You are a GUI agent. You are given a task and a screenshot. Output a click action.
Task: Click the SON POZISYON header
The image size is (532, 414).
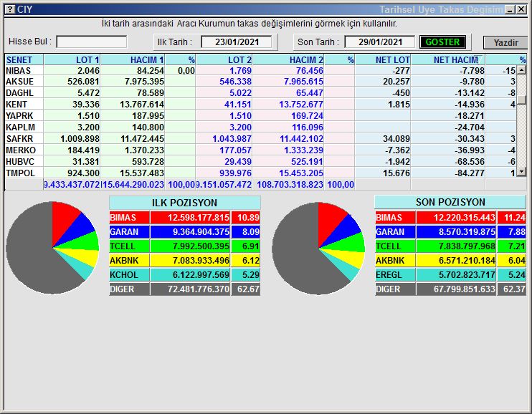point(450,203)
